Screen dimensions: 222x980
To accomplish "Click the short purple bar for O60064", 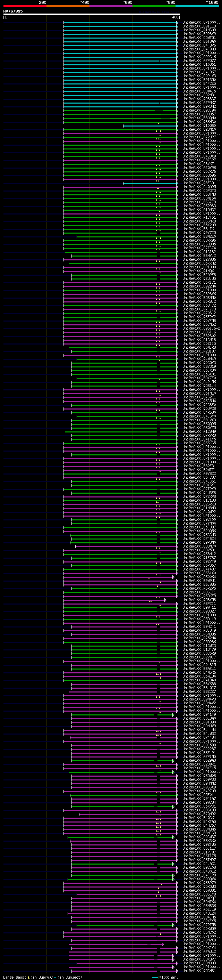I will point(119,577).
